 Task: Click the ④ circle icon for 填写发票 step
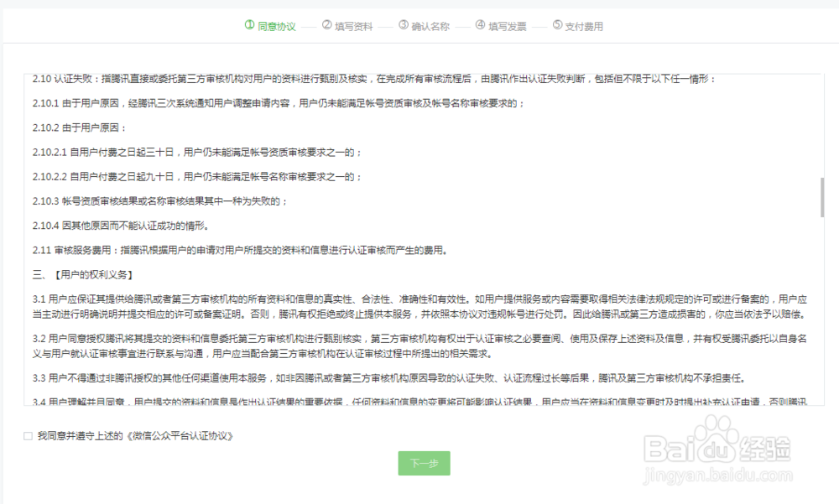[x=479, y=25]
